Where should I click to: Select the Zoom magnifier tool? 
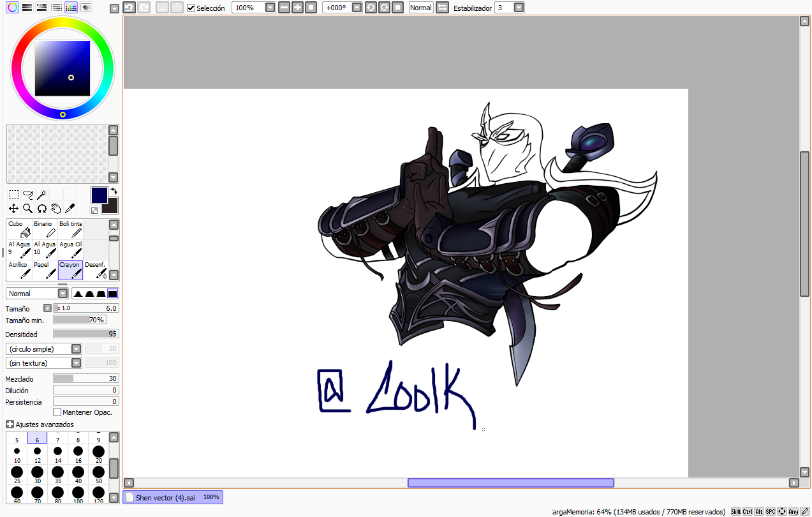(x=28, y=208)
